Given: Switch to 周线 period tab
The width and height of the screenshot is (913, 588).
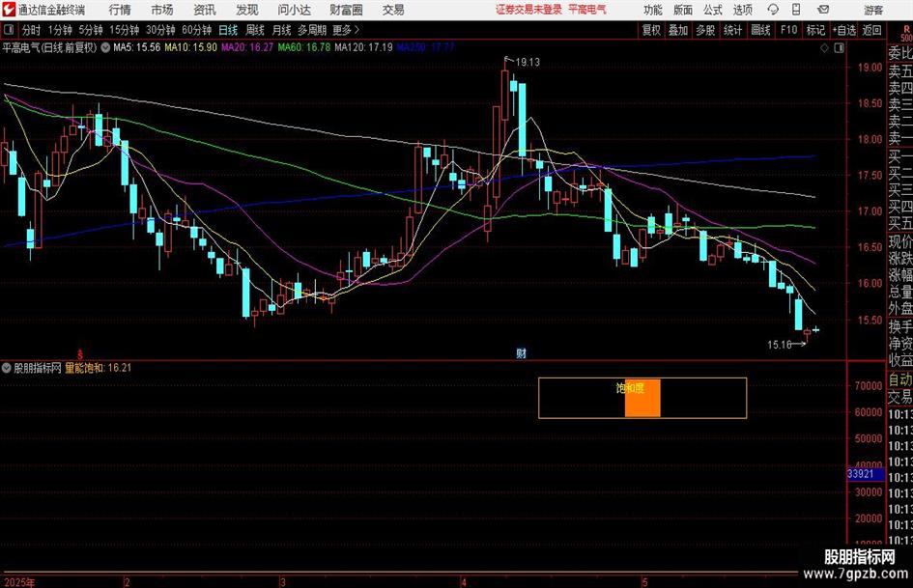Looking at the screenshot, I should pyautogui.click(x=255, y=30).
